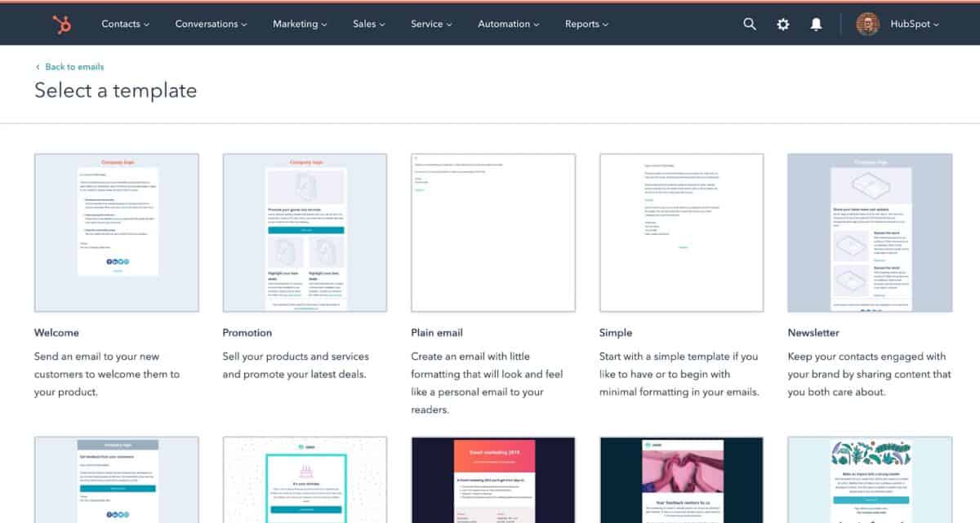Open the Reports dropdown chevron
The width and height of the screenshot is (980, 523).
point(605,24)
